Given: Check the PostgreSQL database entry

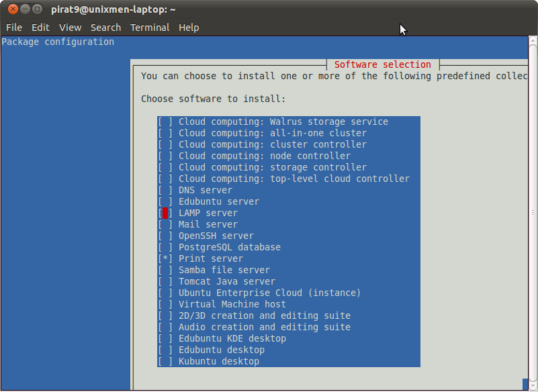Looking at the screenshot, I should click(165, 247).
